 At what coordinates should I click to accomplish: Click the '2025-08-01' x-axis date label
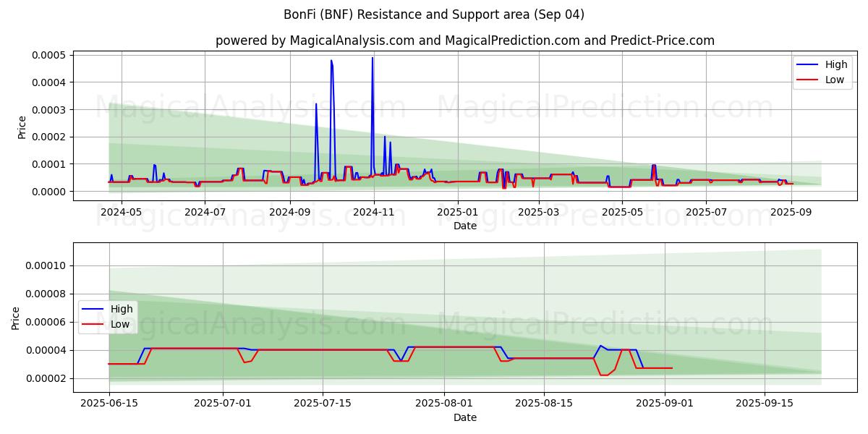pos(443,404)
